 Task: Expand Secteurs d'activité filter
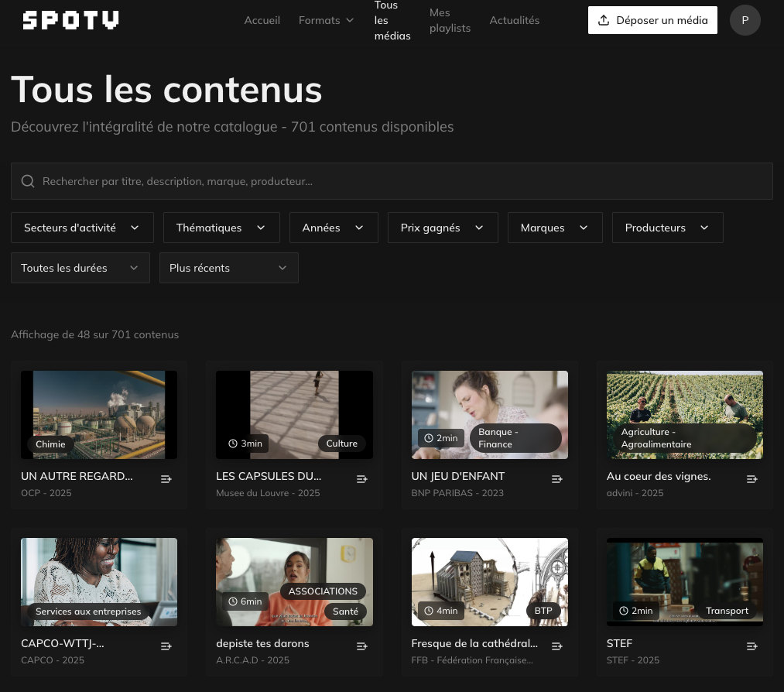pyautogui.click(x=82, y=228)
